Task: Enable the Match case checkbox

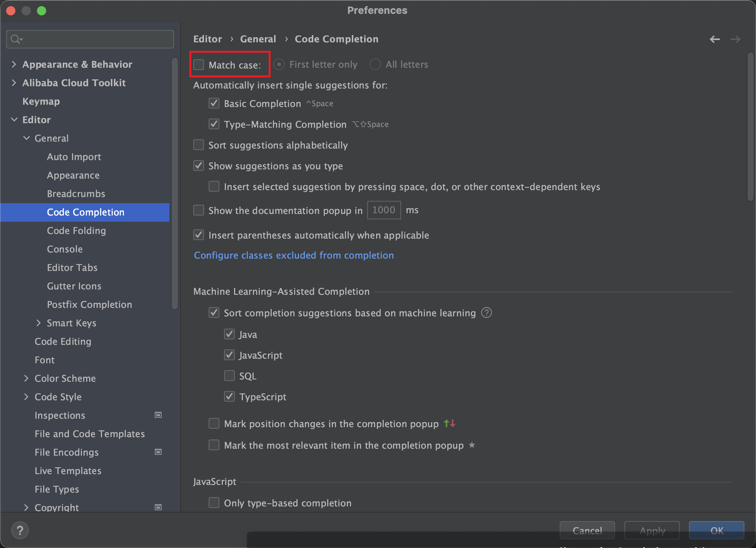Action: [199, 65]
